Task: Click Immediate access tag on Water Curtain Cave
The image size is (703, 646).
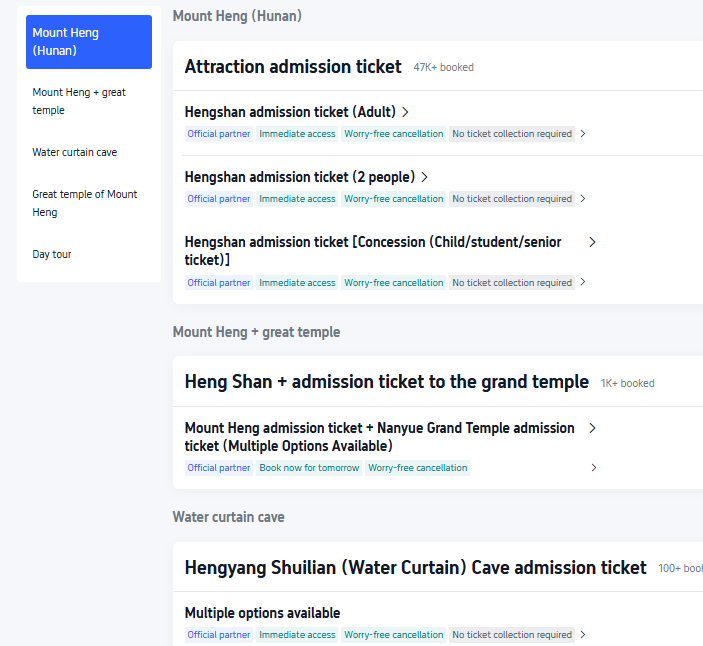Action: point(297,634)
